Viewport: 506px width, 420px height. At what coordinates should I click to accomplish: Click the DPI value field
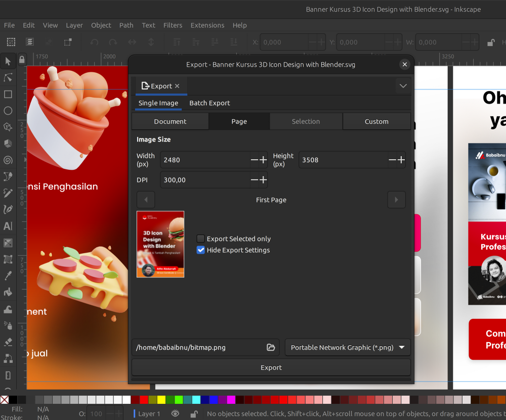tap(205, 179)
